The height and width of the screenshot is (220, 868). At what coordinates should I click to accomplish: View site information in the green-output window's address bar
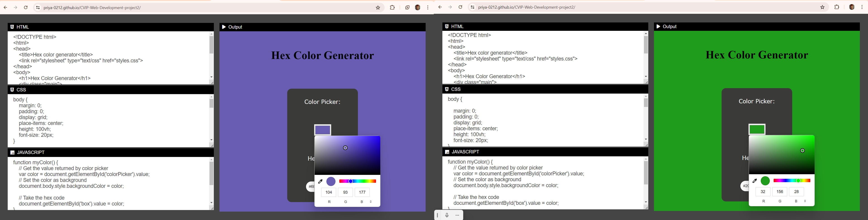[x=472, y=7]
